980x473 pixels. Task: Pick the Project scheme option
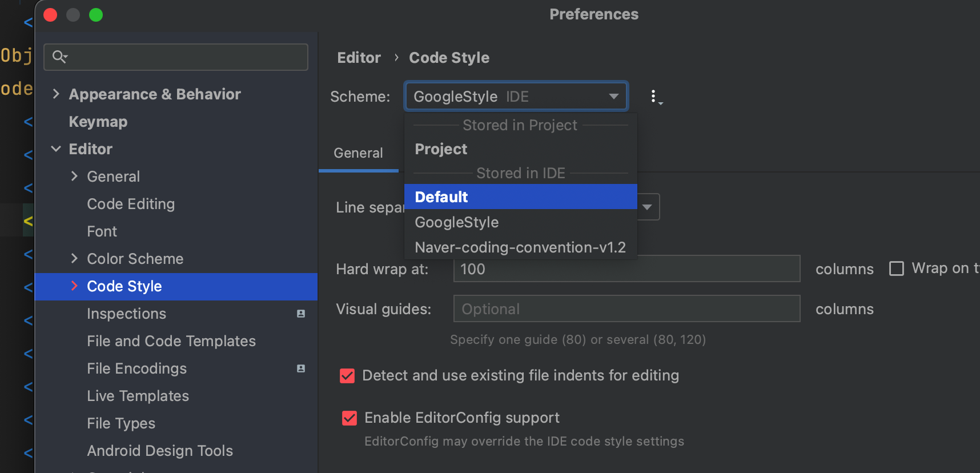(441, 149)
